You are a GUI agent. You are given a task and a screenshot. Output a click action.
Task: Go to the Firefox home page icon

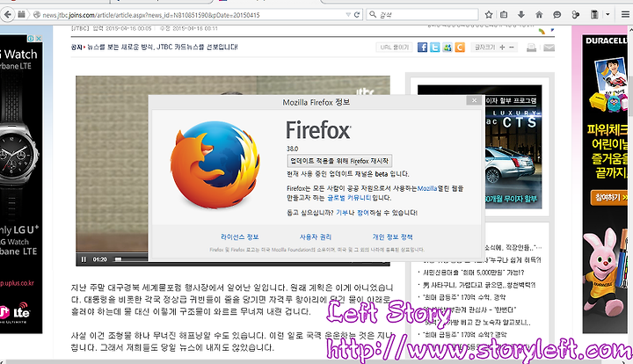(x=539, y=15)
